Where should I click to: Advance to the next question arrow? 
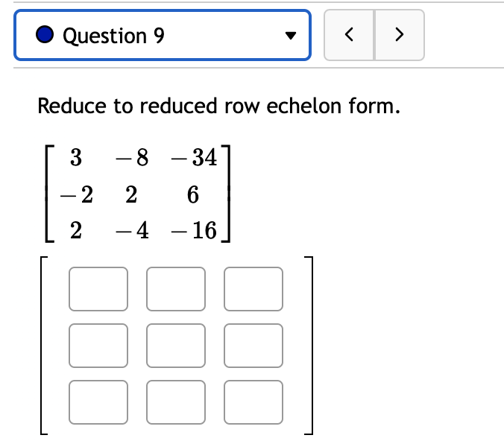[400, 35]
